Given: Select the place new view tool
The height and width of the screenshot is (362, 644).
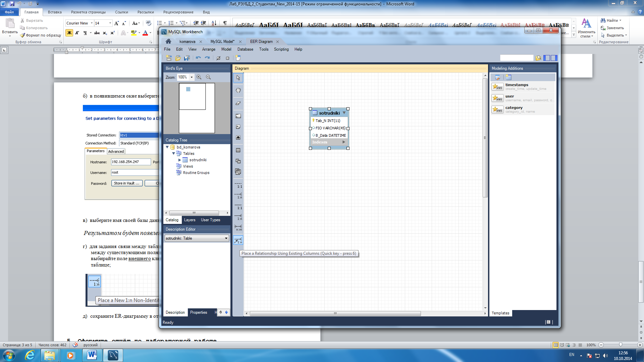Looking at the screenshot, I should [x=238, y=161].
